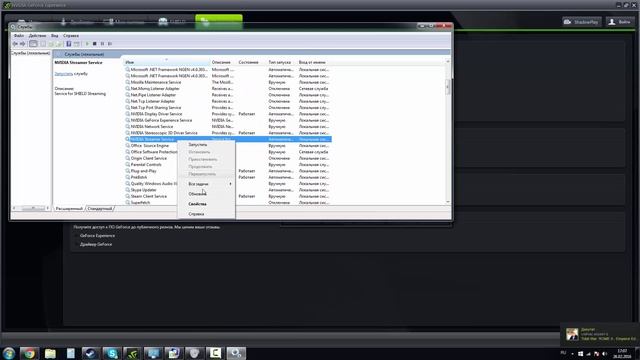The width and height of the screenshot is (640, 360).
Task: Open the Services gears taskbar icon
Action: (x=236, y=353)
